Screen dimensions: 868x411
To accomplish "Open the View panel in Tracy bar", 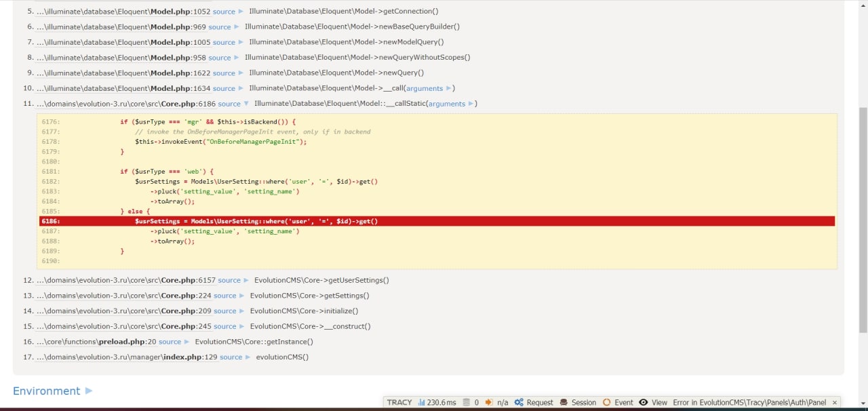I will click(653, 402).
